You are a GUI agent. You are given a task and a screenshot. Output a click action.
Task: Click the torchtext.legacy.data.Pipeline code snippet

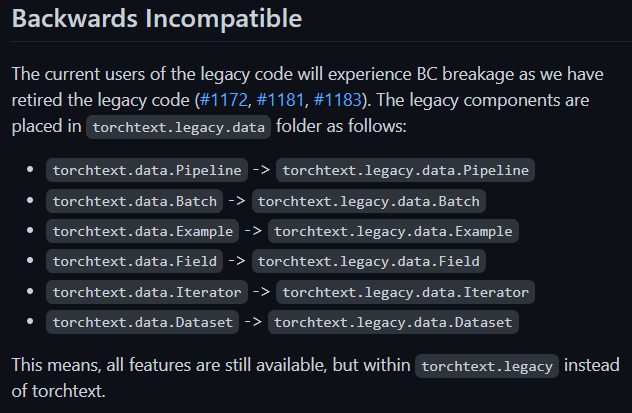click(x=405, y=170)
